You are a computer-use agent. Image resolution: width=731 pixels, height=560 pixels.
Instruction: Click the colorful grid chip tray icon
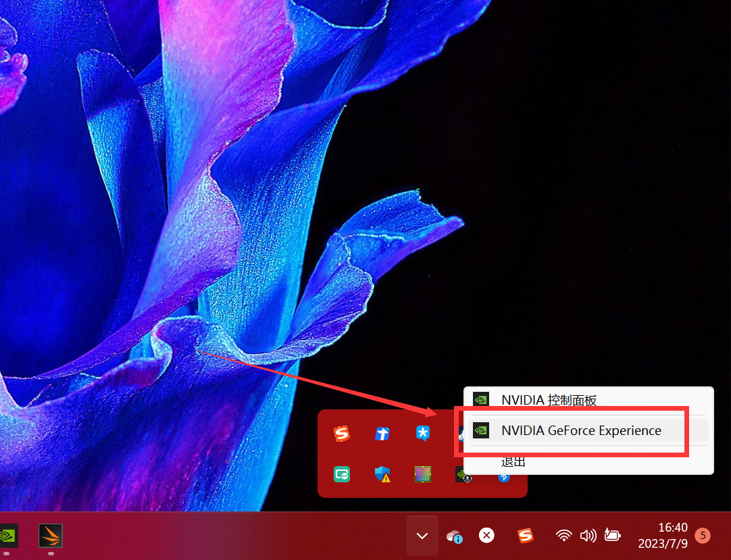[423, 475]
